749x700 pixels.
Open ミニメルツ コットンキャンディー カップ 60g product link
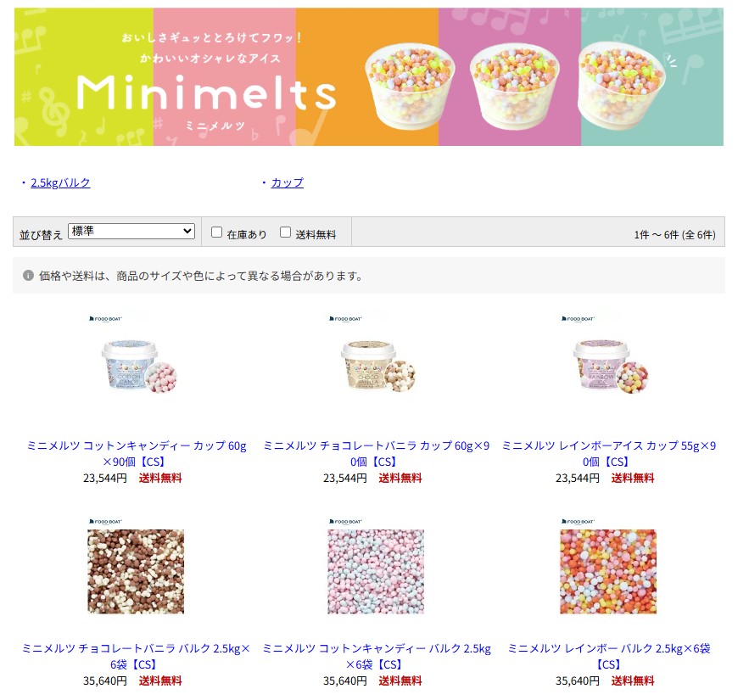pos(137,453)
